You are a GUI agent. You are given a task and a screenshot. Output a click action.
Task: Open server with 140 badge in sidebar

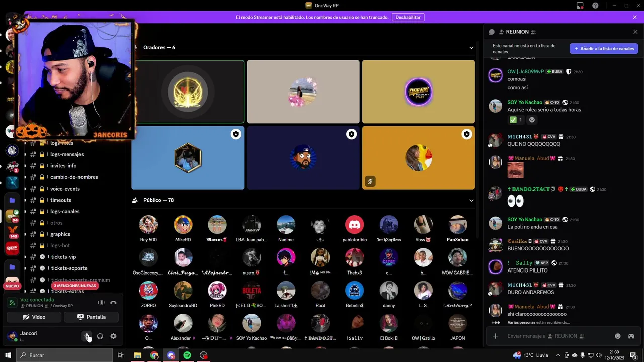tap(12, 231)
